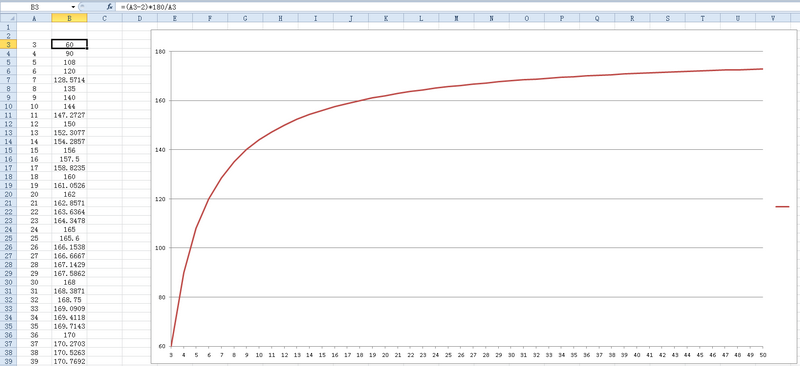
Task: Select column A header
Action: click(x=34, y=18)
